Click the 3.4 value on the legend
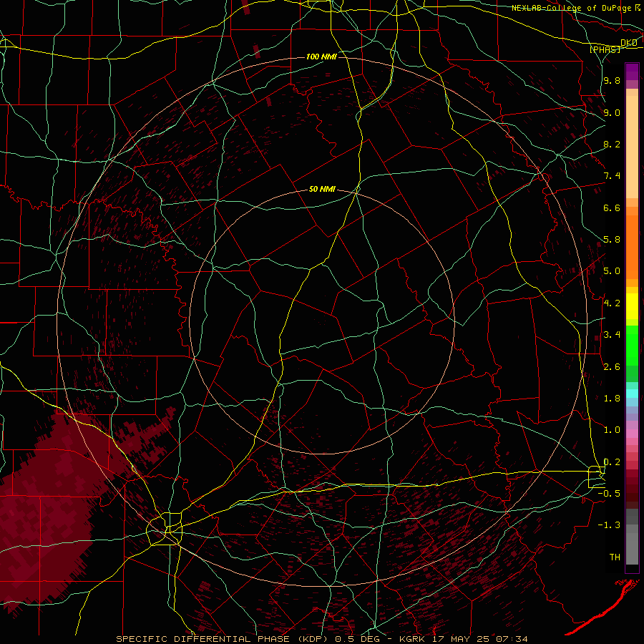The height and width of the screenshot is (644, 644). coord(612,335)
